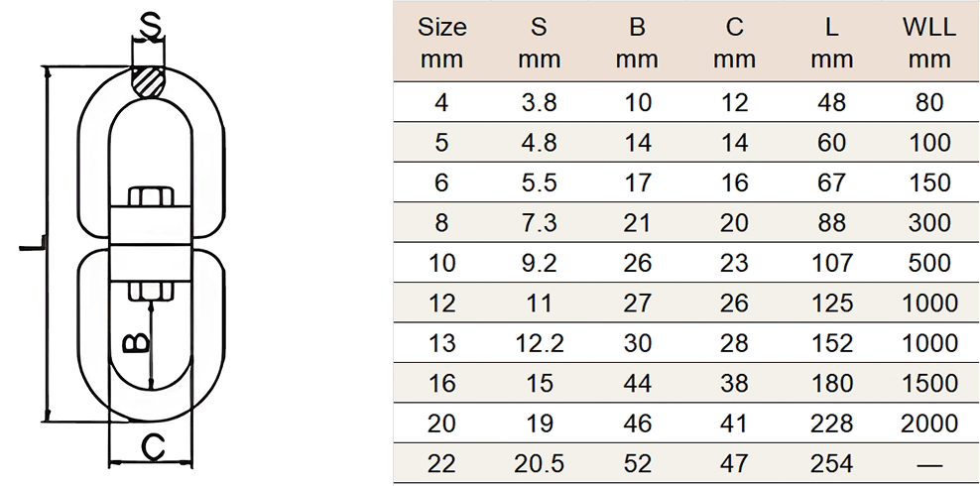The image size is (980, 486).
Task: Click the L mm column header
Action: click(832, 44)
